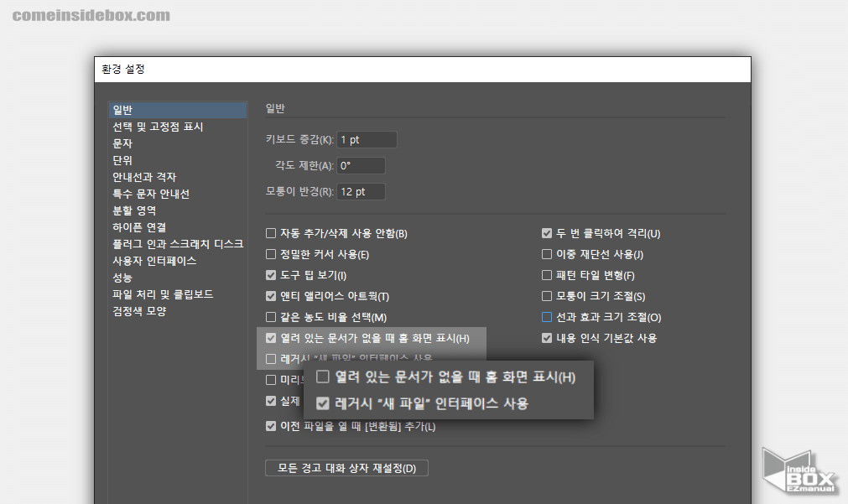Screen dimensions: 848x504
Task: Select 안내선과 격자 in the sidebar
Action: point(144,177)
